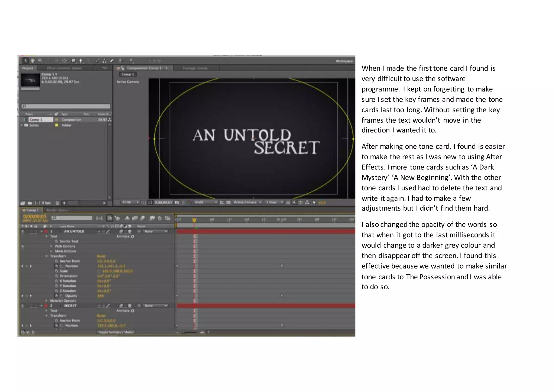Select the Clone Stamp tool
Screen dimensions: 555x392
tap(105, 61)
